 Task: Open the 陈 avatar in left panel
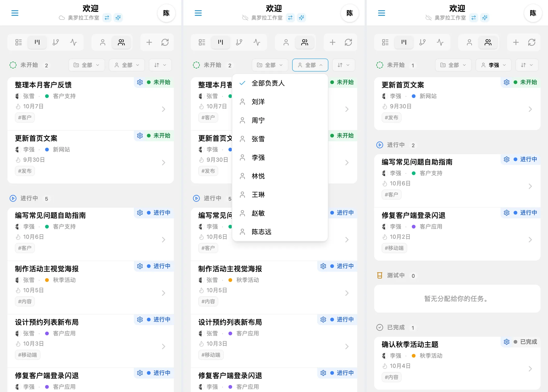point(166,13)
